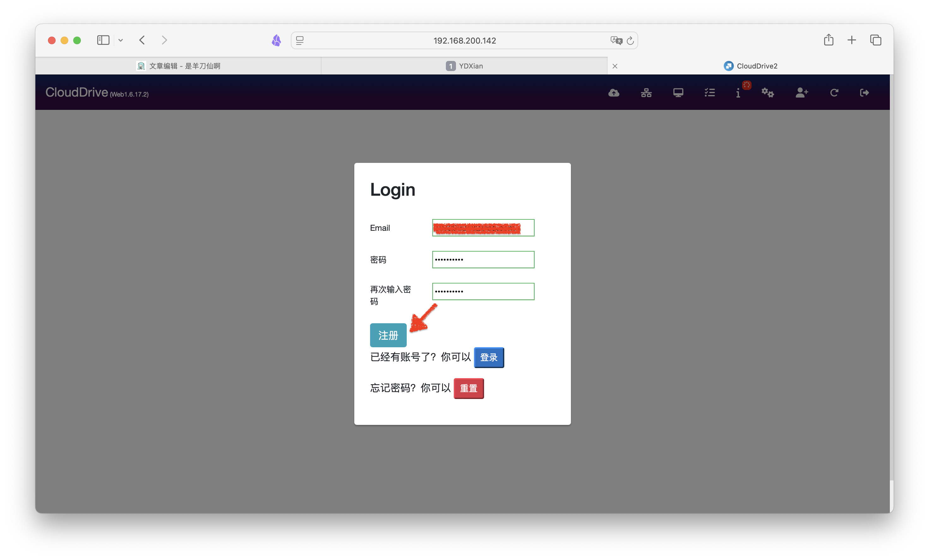929x560 pixels.
Task: Click the CloudDrive refresh arrow icon
Action: 834,93
